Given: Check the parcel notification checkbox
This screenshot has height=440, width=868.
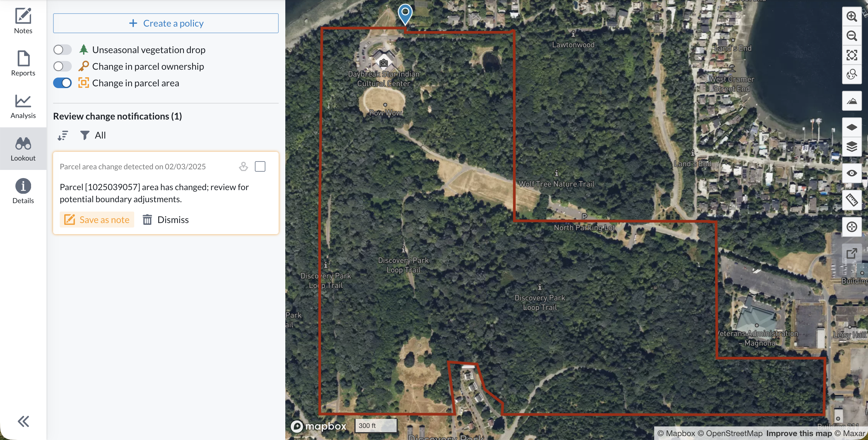Looking at the screenshot, I should (x=260, y=167).
